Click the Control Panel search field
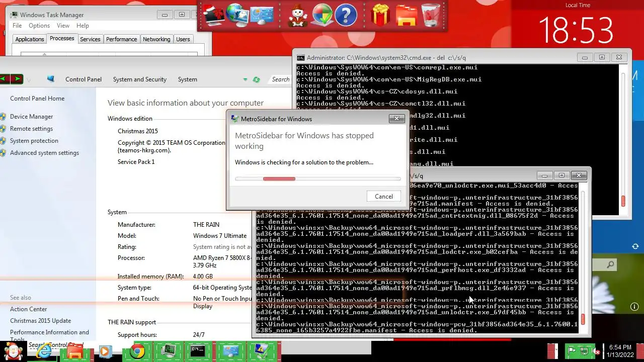This screenshot has height=362, width=644. (281, 79)
